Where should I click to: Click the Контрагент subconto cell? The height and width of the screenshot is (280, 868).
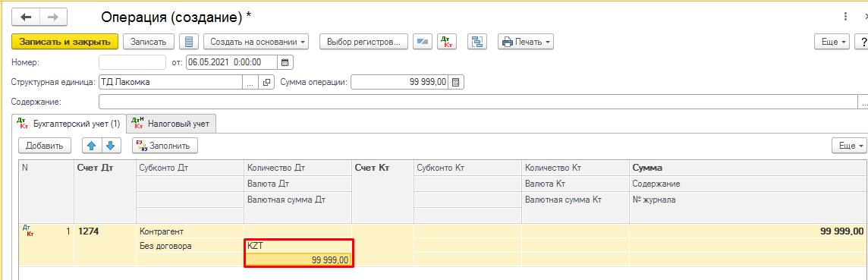[190, 231]
